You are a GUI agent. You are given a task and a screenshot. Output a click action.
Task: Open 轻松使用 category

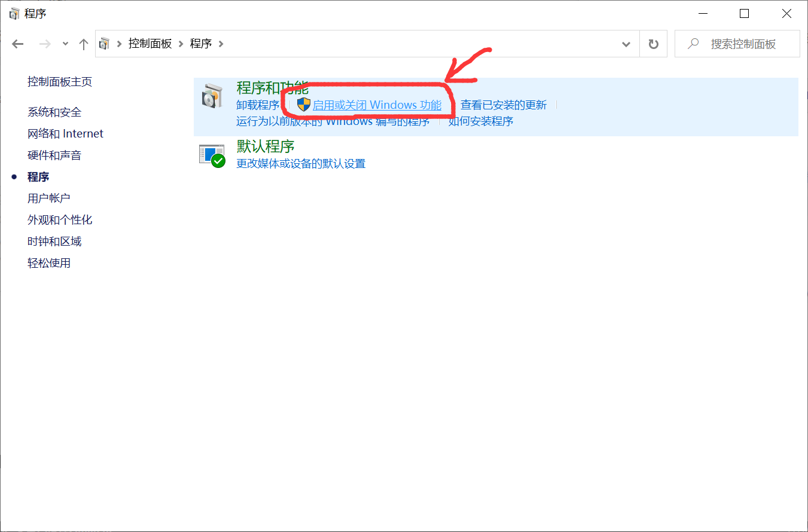pos(49,263)
